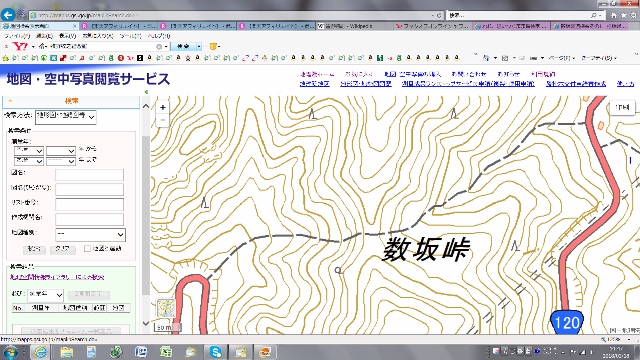Open the first survey year dropdown

click(29, 151)
